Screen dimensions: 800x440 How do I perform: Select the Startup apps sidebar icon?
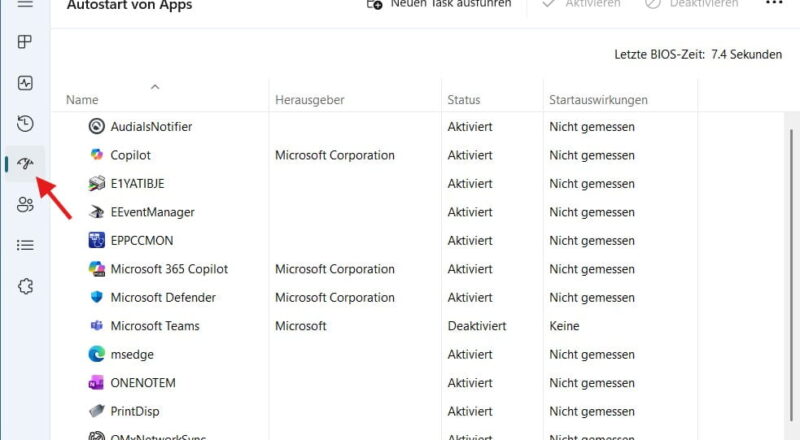click(x=25, y=164)
